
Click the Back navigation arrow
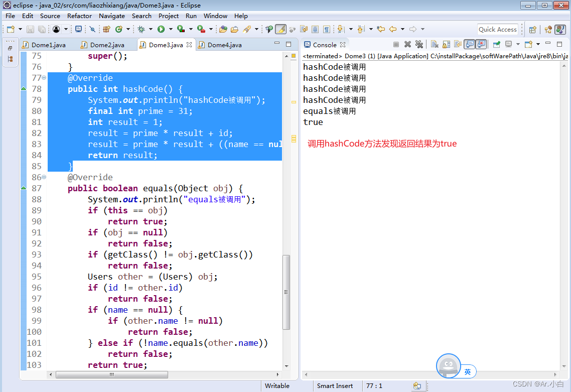(x=393, y=29)
